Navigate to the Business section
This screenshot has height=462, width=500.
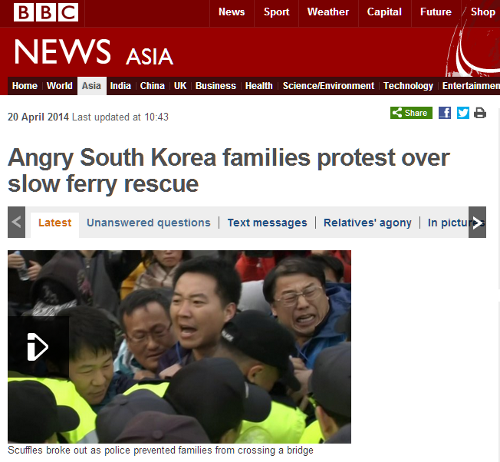[x=216, y=86]
